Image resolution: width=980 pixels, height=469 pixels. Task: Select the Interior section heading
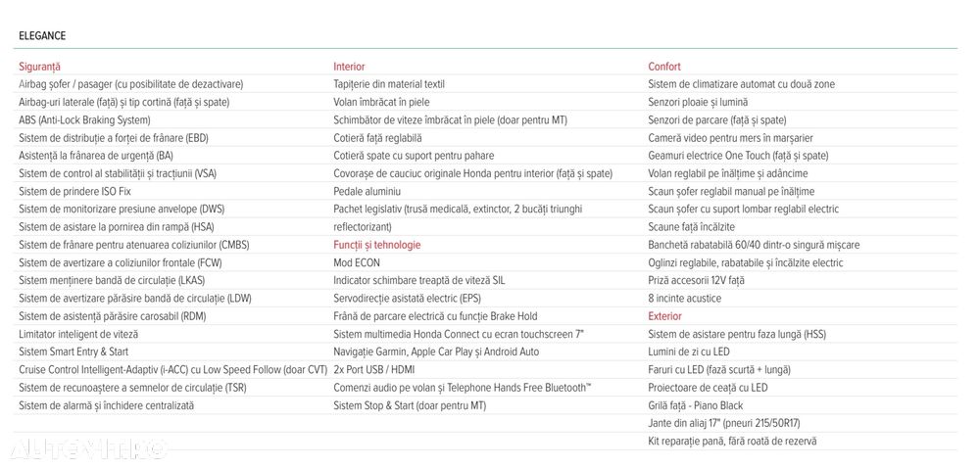pyautogui.click(x=349, y=67)
